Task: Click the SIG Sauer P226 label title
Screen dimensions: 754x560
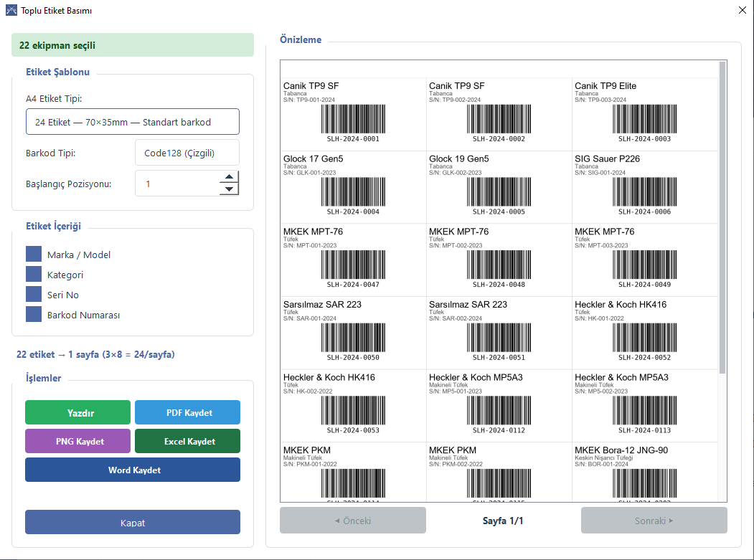Action: (x=607, y=158)
